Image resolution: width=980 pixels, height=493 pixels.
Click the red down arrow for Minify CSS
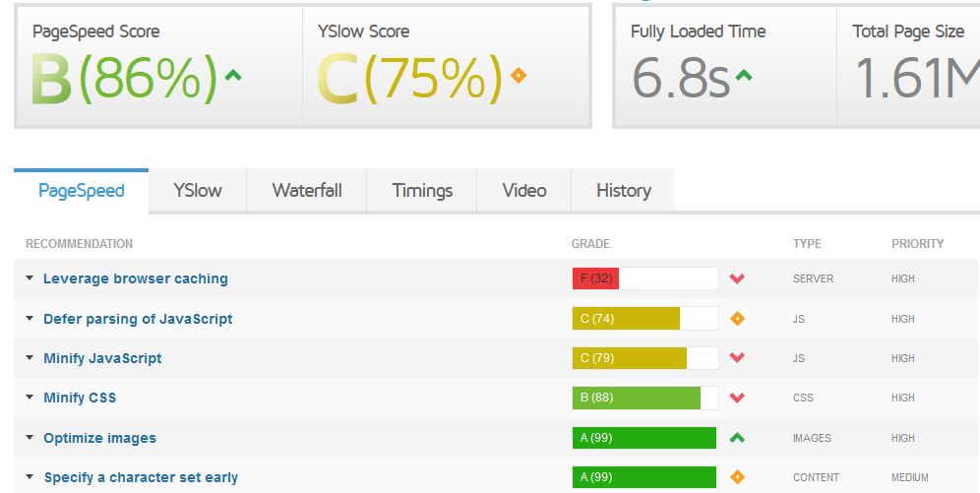click(737, 399)
